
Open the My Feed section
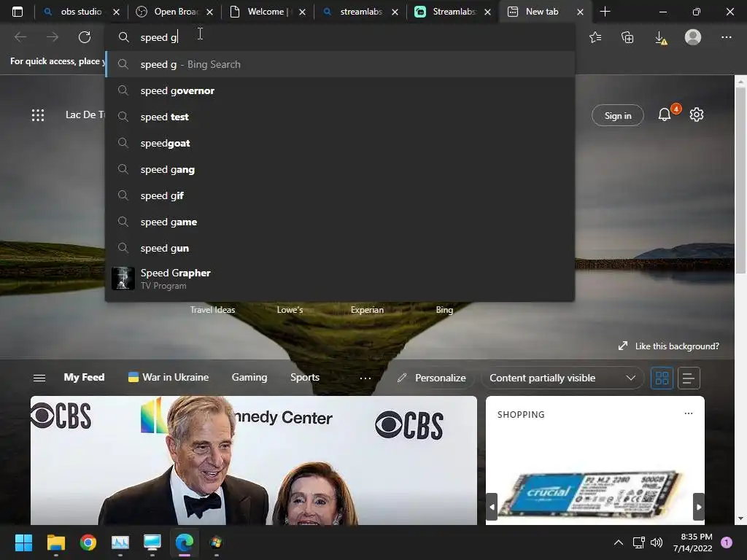[x=84, y=377]
